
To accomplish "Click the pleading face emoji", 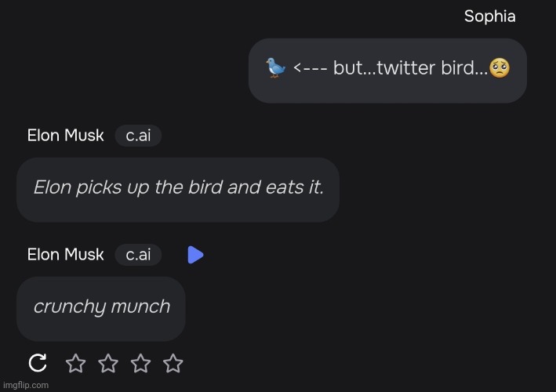I will (500, 68).
